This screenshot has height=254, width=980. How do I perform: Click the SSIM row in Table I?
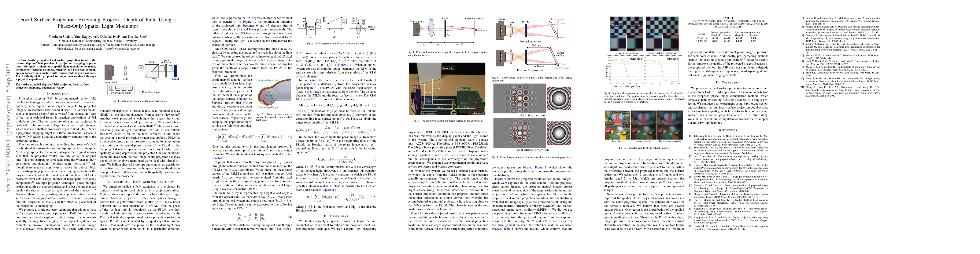click(x=728, y=38)
